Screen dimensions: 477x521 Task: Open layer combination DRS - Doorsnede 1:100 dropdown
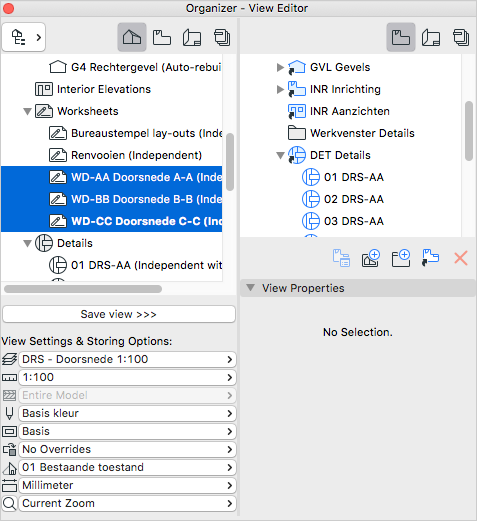(x=127, y=359)
